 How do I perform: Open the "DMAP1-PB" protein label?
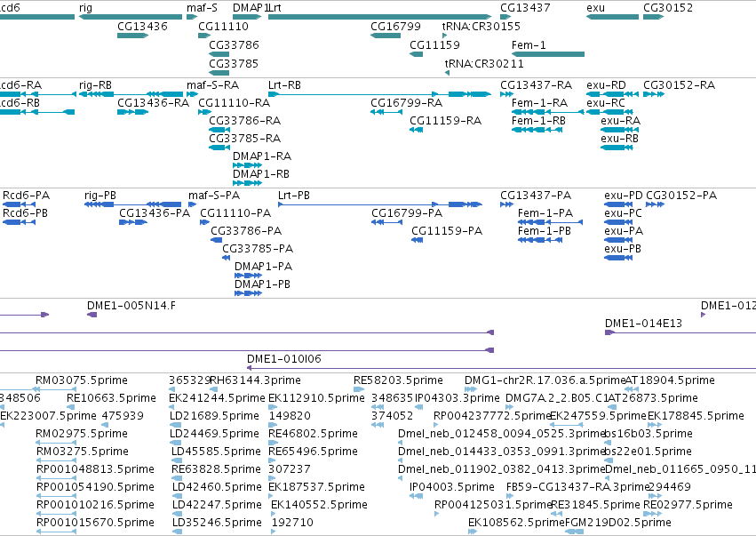(263, 284)
